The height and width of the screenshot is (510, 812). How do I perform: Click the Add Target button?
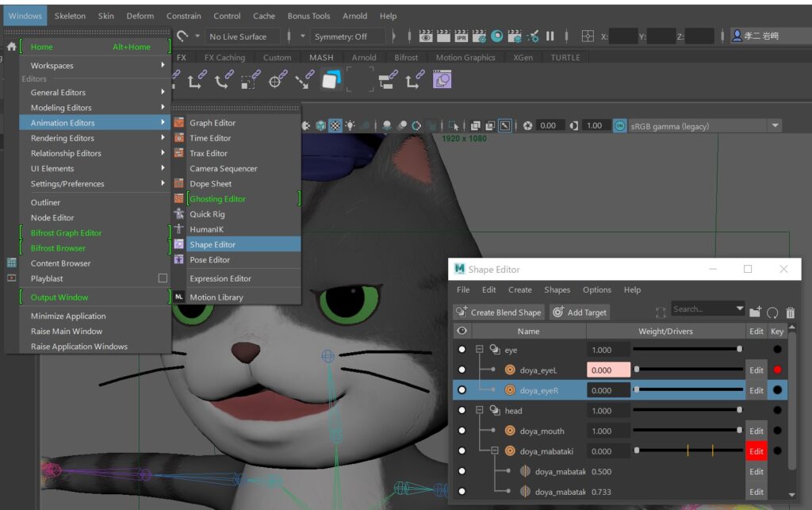(x=580, y=313)
